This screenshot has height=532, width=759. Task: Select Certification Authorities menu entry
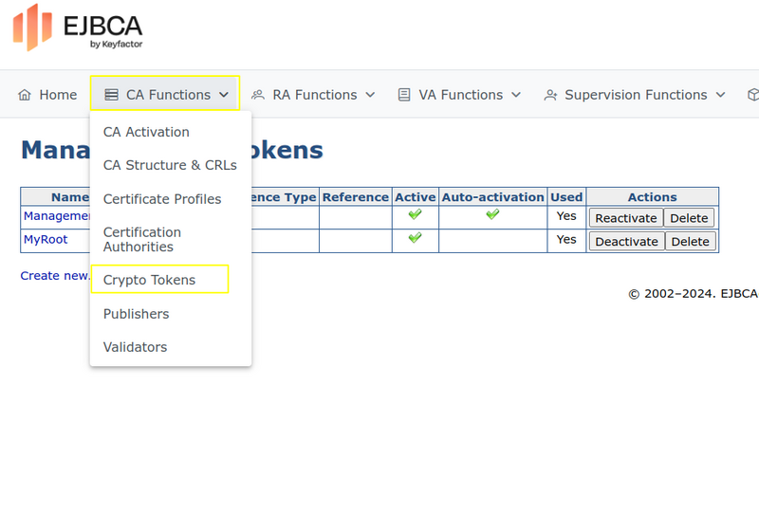pos(142,239)
